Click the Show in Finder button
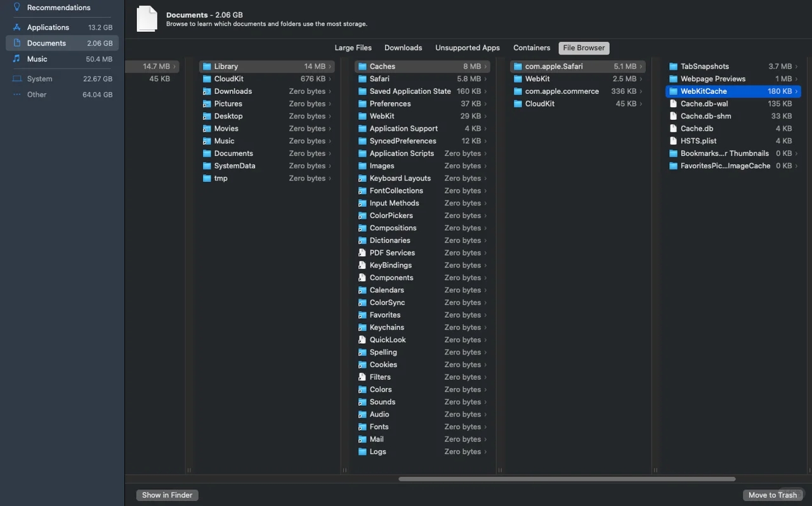812x506 pixels. click(x=167, y=495)
